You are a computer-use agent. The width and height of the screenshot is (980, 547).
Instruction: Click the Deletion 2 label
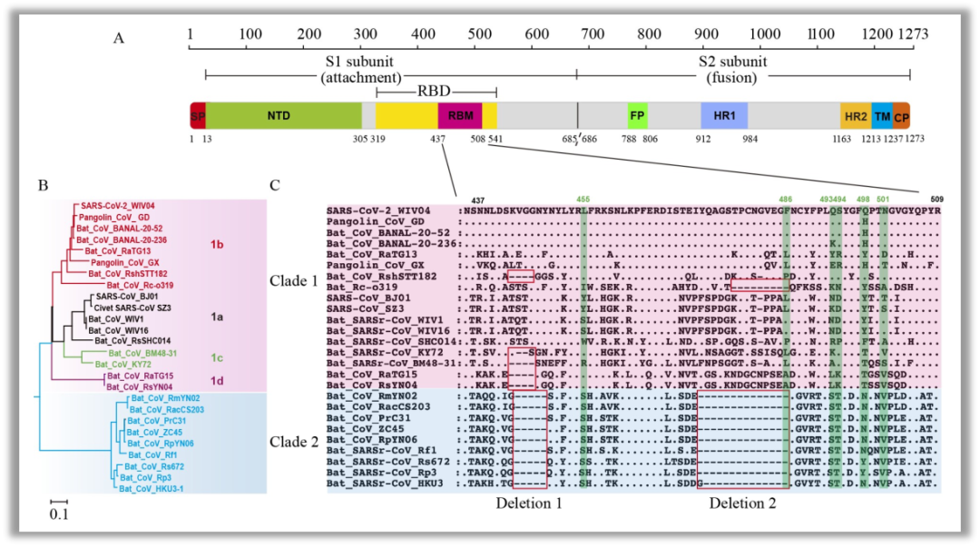point(742,503)
